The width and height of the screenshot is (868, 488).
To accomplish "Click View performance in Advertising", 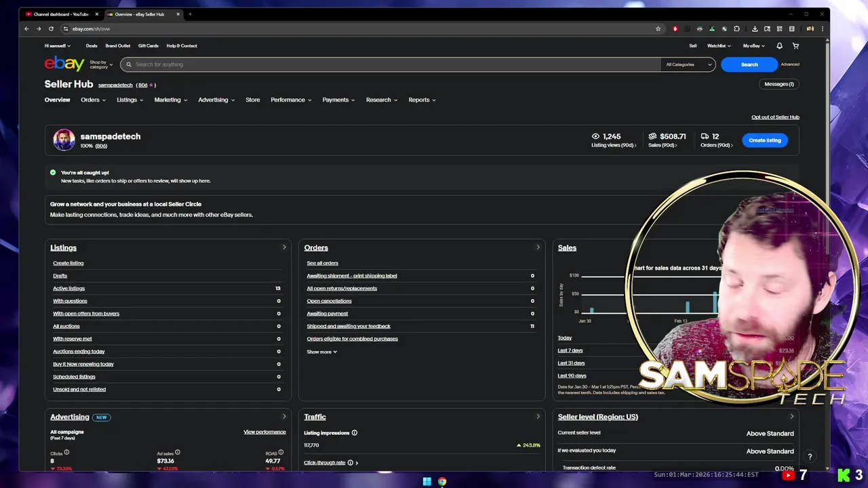I will [264, 432].
